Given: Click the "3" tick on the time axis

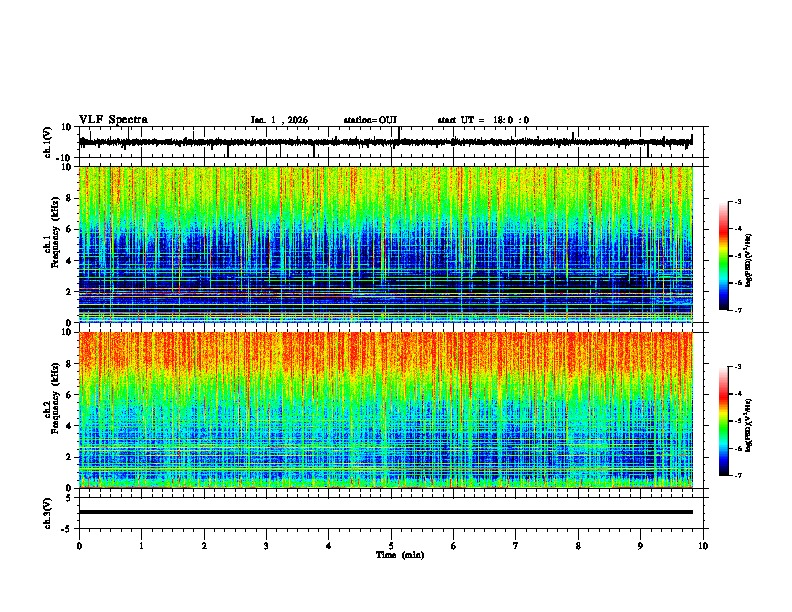Looking at the screenshot, I should coord(266,546).
